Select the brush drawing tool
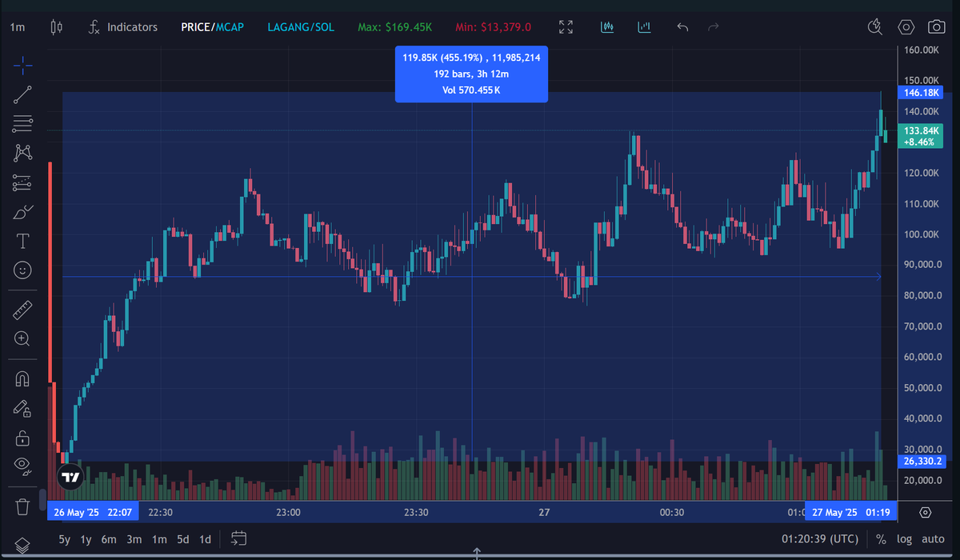This screenshot has height=560, width=960. [x=22, y=212]
